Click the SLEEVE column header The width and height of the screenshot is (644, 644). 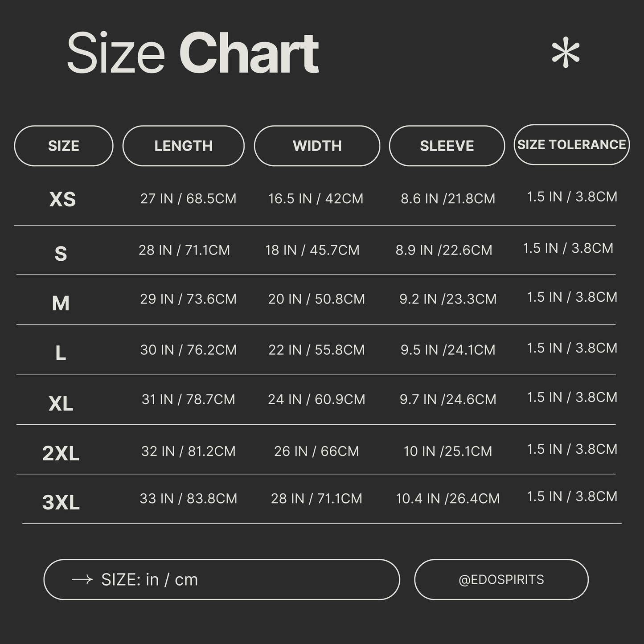coord(447,146)
